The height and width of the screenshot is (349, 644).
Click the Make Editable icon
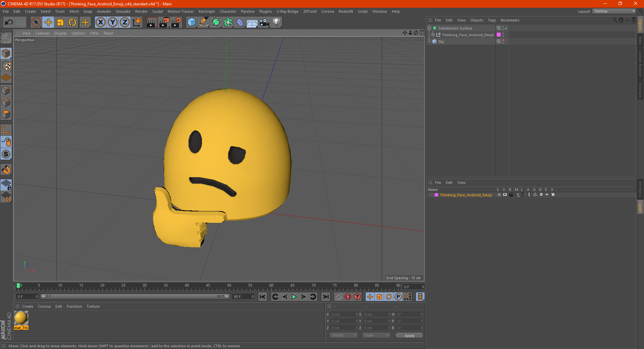[x=6, y=38]
